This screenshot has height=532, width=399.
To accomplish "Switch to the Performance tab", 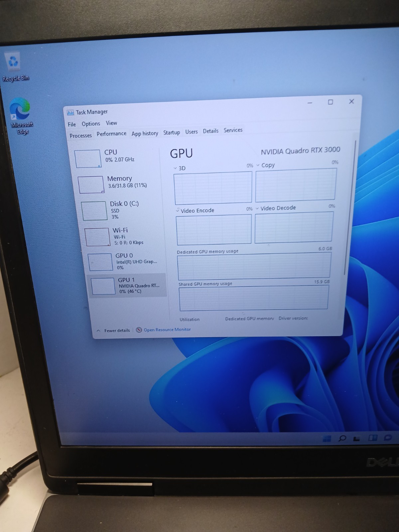I will [111, 134].
